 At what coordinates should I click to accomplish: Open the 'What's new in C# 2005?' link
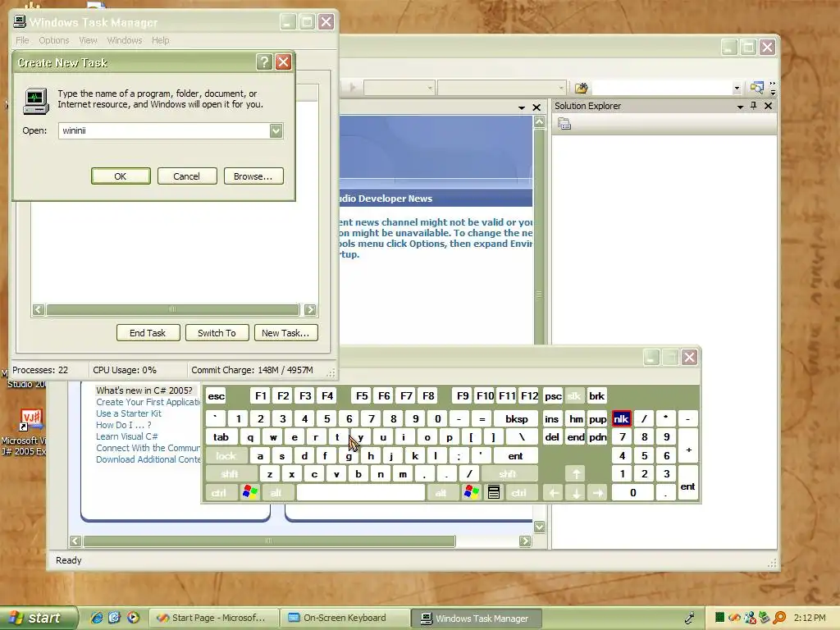144,390
